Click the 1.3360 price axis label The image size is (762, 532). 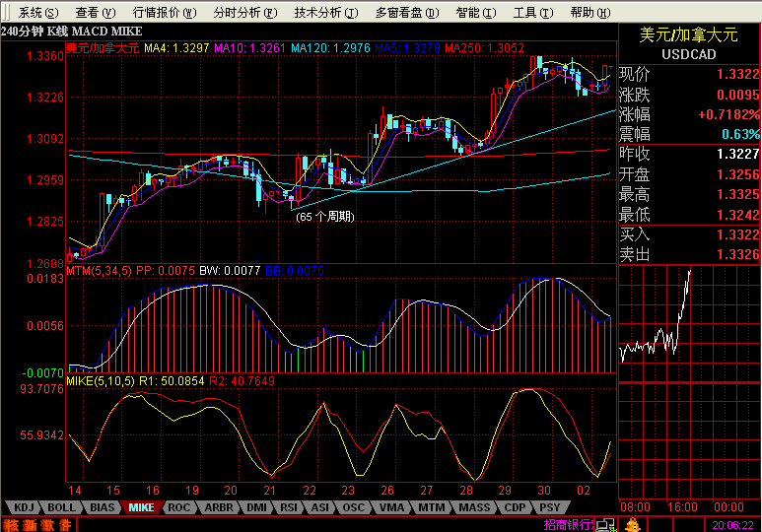pyautogui.click(x=45, y=56)
